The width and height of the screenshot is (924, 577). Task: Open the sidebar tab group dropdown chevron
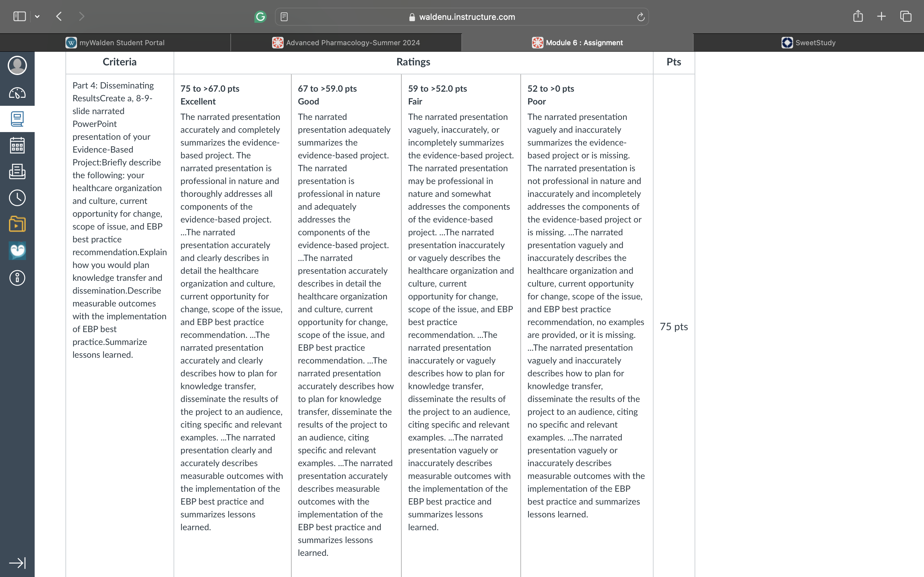click(37, 16)
